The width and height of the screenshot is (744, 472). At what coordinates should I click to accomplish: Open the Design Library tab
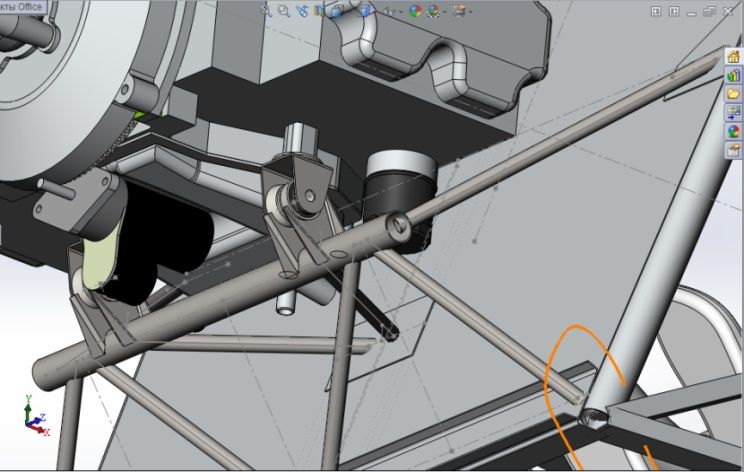point(733,75)
